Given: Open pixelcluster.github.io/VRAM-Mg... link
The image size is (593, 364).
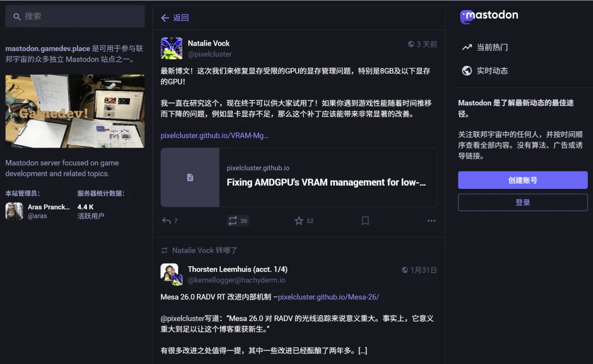Looking at the screenshot, I should tap(215, 135).
